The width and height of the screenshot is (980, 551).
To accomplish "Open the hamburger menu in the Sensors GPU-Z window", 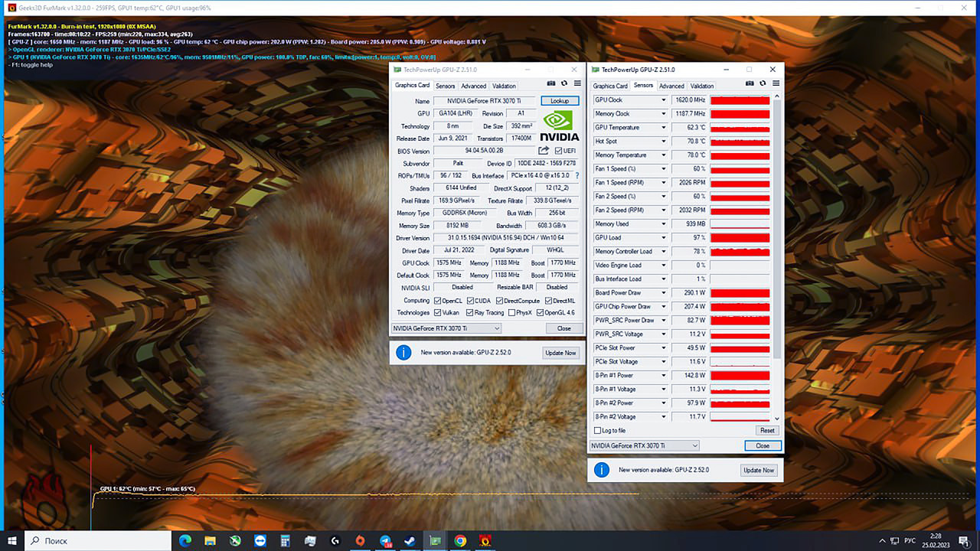I will (x=776, y=83).
